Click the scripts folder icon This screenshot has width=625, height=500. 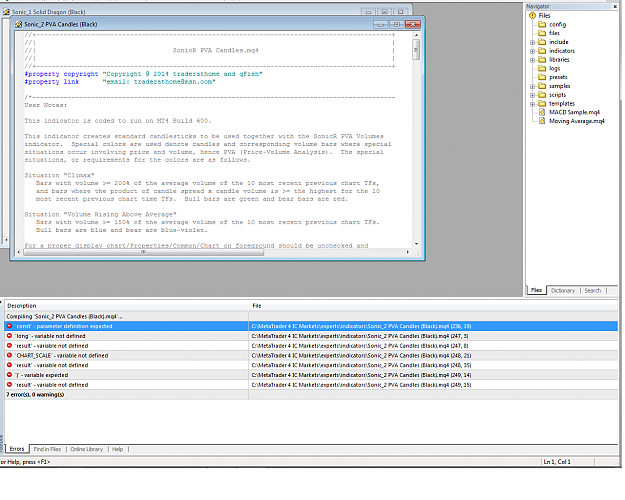[542, 94]
